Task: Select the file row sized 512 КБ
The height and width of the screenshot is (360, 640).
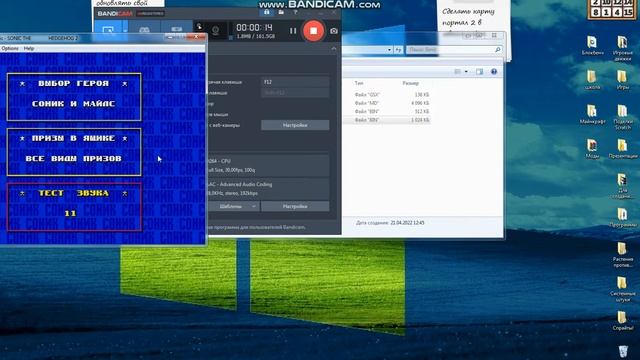Action: pyautogui.click(x=386, y=111)
